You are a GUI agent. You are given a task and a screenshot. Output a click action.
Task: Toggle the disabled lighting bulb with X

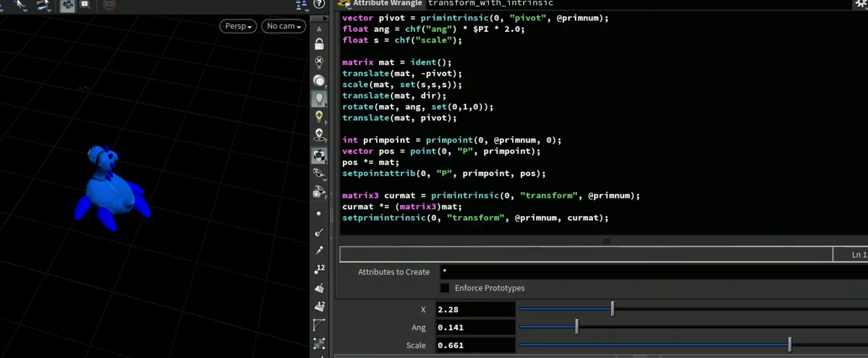point(319,62)
